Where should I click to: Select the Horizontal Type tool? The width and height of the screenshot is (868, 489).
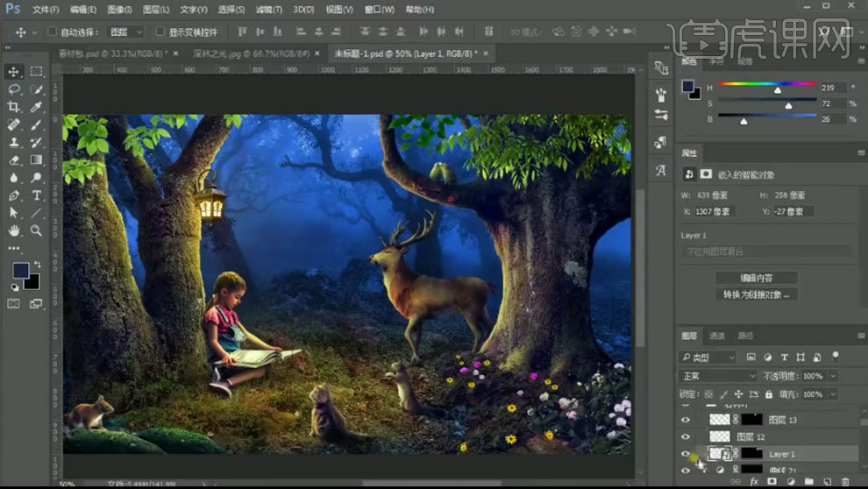tap(36, 195)
